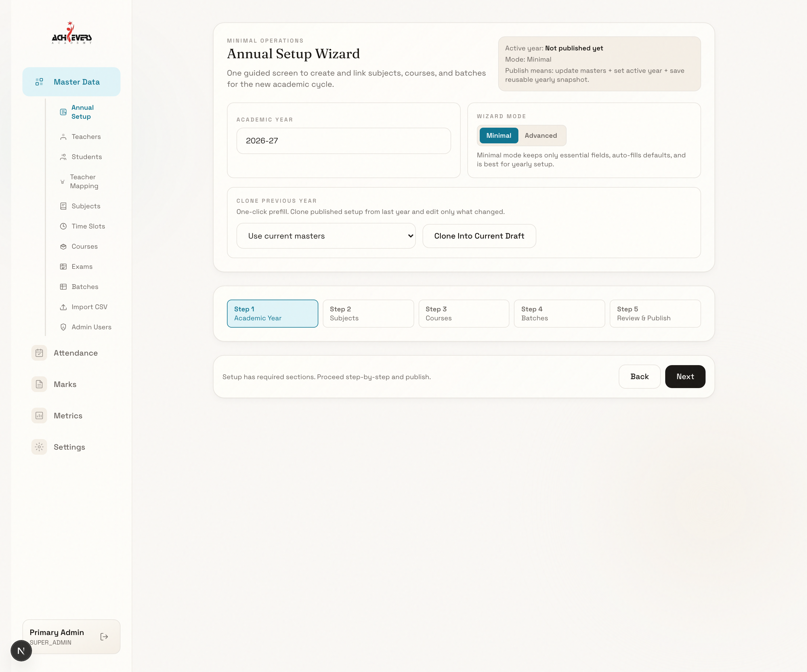Click the Academic Year input field
807x672 pixels.
[343, 141]
